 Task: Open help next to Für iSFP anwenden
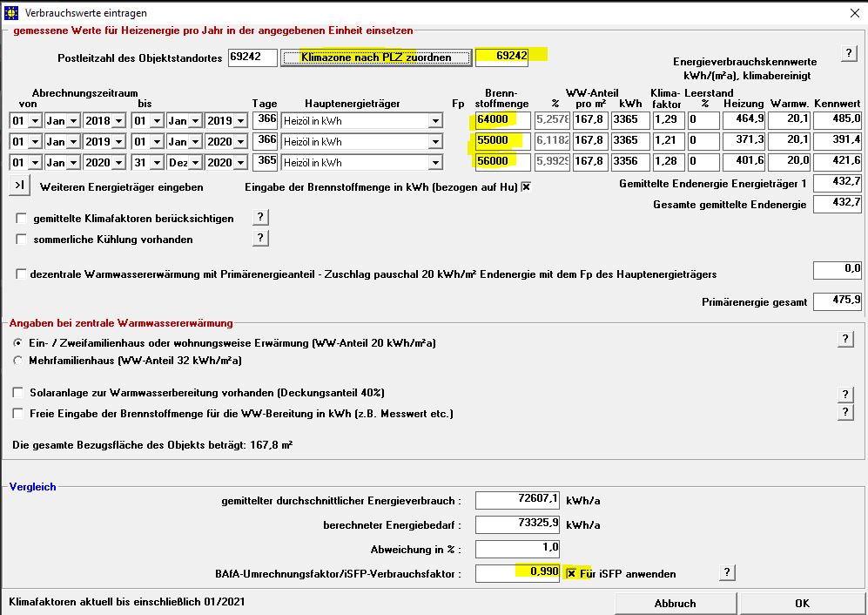pos(727,572)
